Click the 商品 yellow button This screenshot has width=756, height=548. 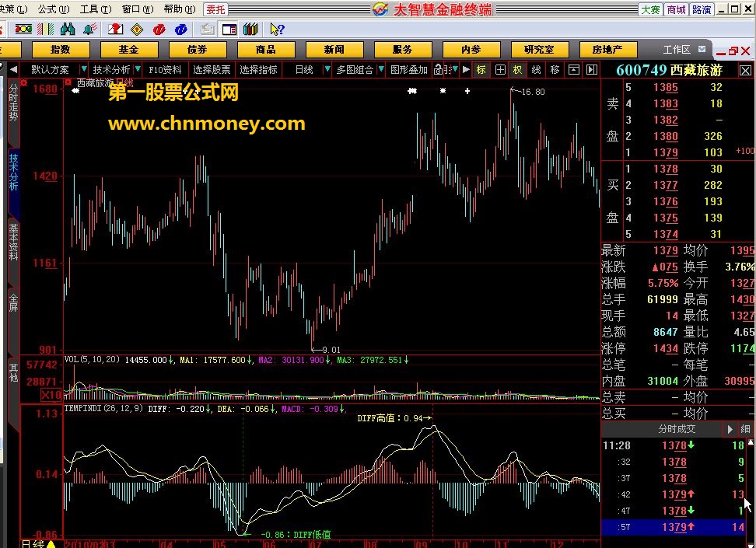pos(266,49)
